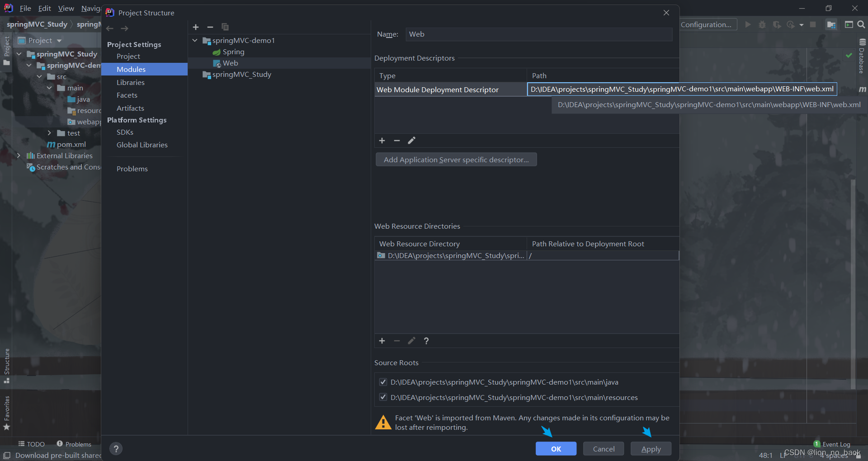Open the File menu
868x461 pixels.
pos(25,8)
